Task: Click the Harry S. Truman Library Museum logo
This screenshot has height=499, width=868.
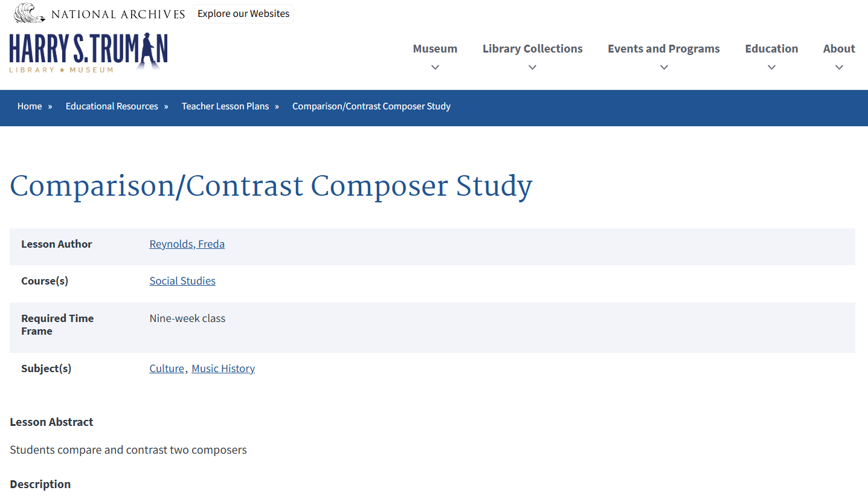Action: 88,53
